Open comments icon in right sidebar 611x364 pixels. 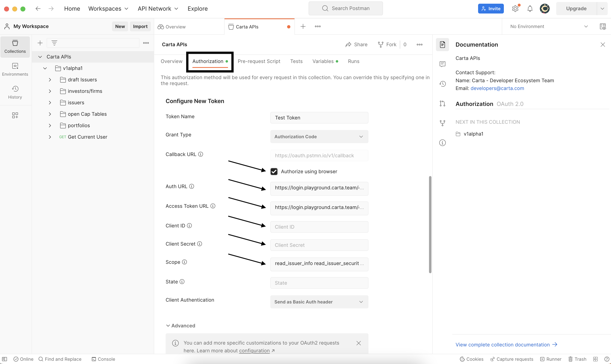tap(442, 64)
